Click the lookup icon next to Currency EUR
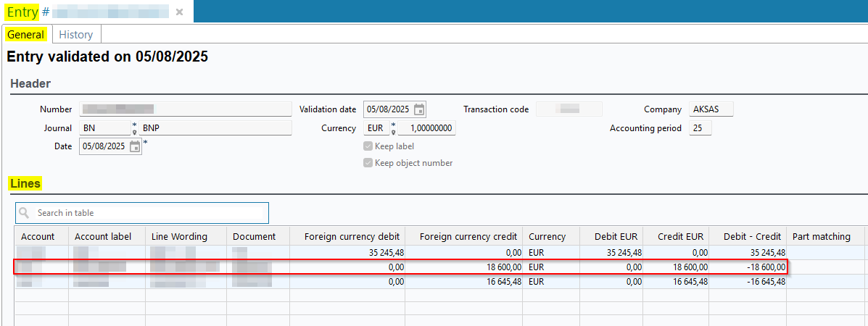The height and width of the screenshot is (326, 868). (394, 131)
